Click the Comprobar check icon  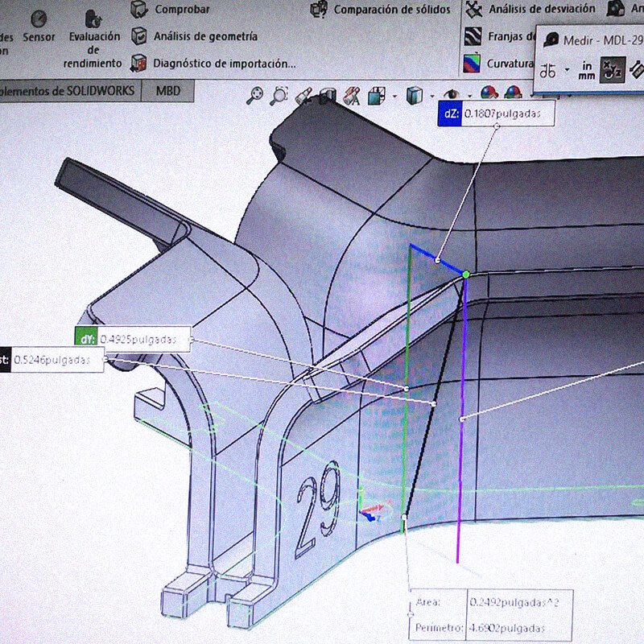[138, 9]
